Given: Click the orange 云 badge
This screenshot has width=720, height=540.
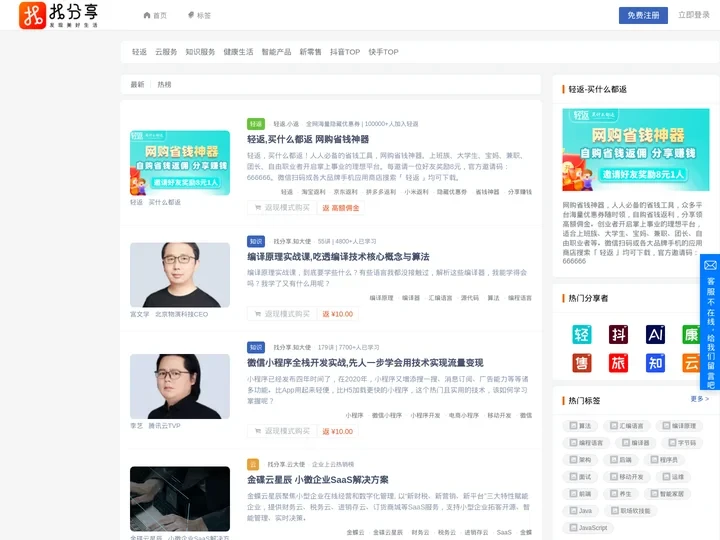Looking at the screenshot, I should tap(253, 464).
